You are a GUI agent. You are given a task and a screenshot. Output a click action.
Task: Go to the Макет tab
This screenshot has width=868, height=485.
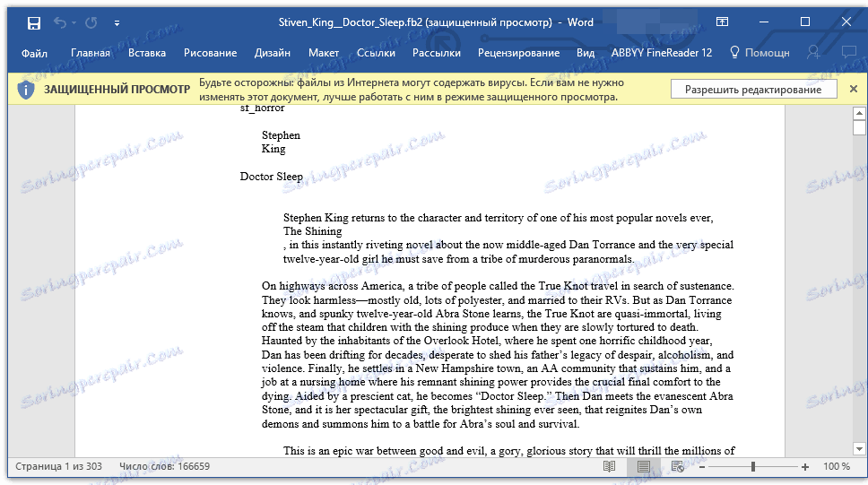click(x=324, y=53)
